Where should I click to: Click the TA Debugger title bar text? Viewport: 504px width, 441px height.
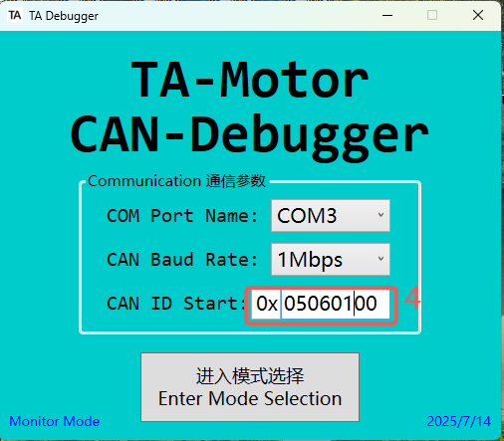[x=64, y=16]
